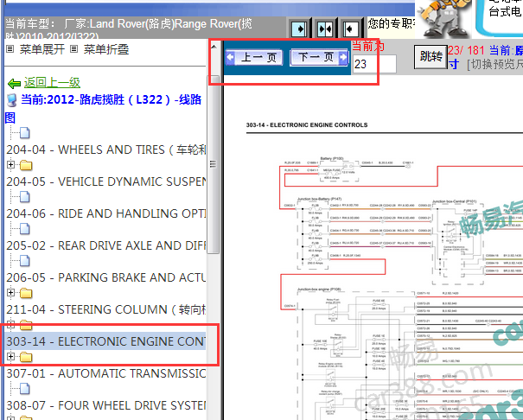Expand the plus node directly above 204-05 label
Image resolution: width=523 pixels, height=420 pixels.
tap(10, 165)
